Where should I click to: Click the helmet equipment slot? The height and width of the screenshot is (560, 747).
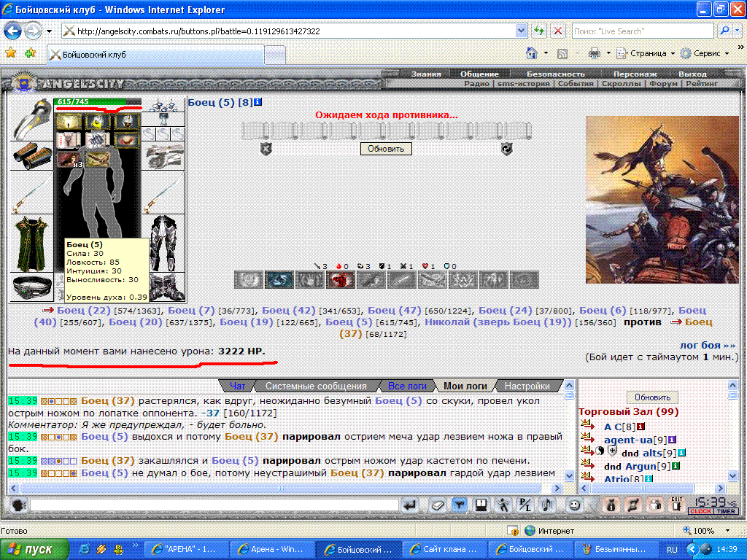pyautogui.click(x=31, y=119)
